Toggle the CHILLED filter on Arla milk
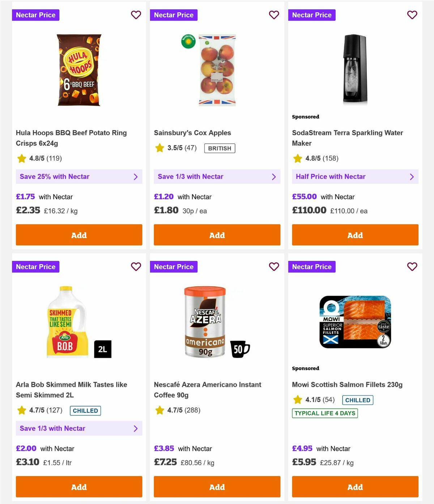The width and height of the screenshot is (434, 504). [x=85, y=411]
